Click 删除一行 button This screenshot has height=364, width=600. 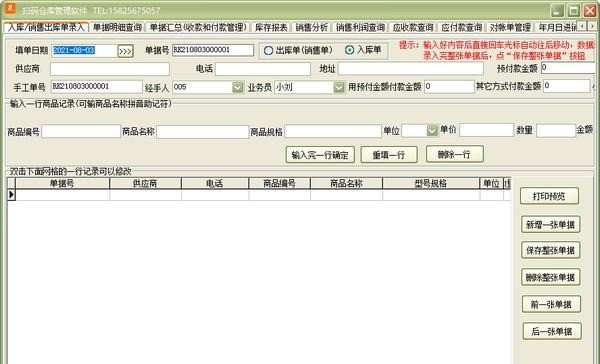point(455,154)
